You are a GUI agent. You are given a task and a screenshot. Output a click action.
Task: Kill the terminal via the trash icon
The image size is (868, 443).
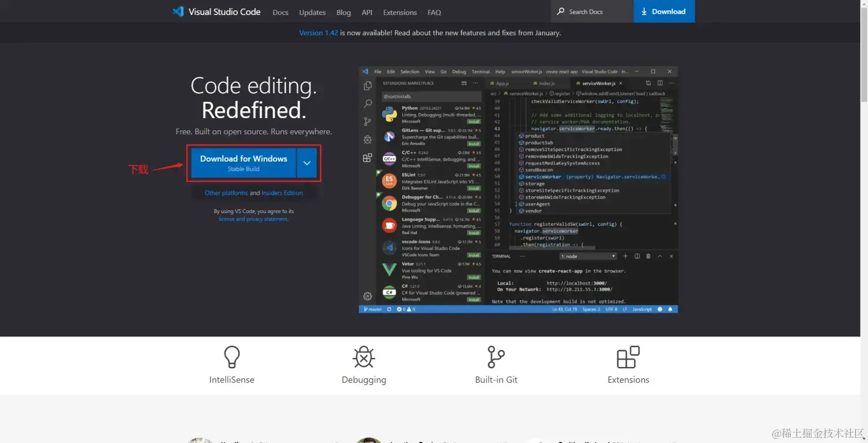pyautogui.click(x=648, y=256)
